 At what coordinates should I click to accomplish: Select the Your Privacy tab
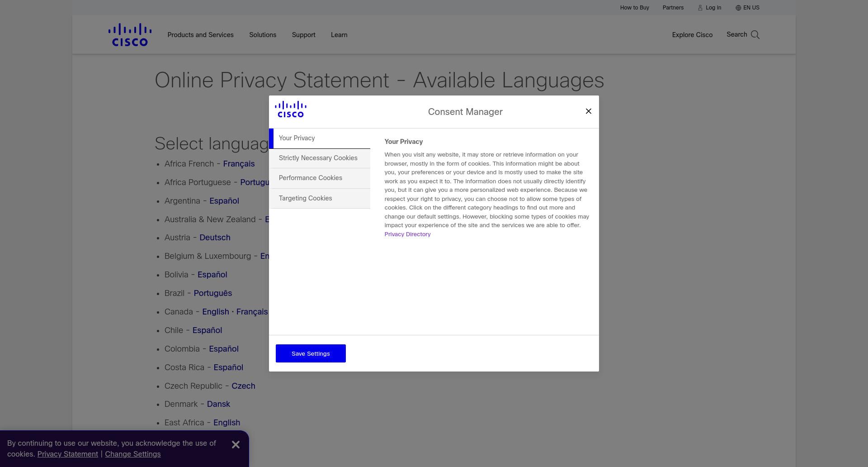click(x=320, y=138)
